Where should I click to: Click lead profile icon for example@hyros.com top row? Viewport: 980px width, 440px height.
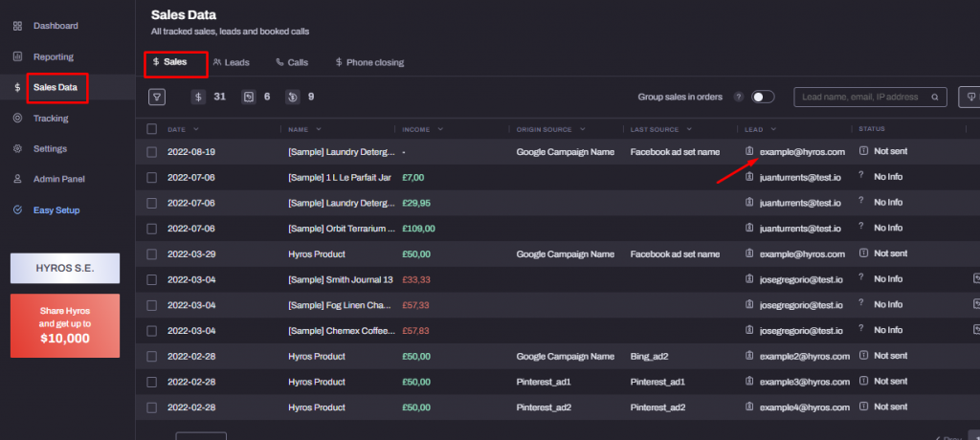[x=749, y=151]
